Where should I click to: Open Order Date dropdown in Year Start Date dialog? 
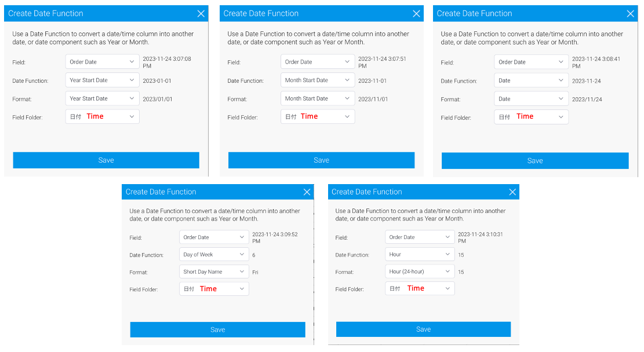click(102, 62)
